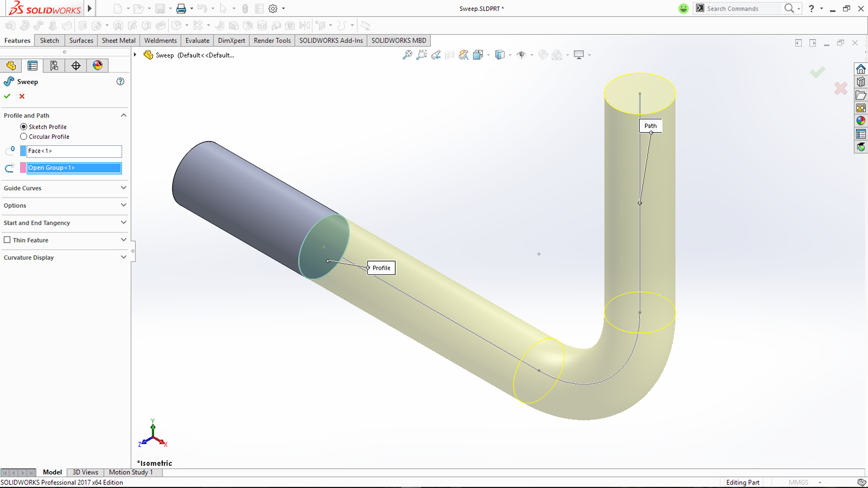Accept the sweep with green checkmark
This screenshot has width=868, height=488.
(x=7, y=96)
